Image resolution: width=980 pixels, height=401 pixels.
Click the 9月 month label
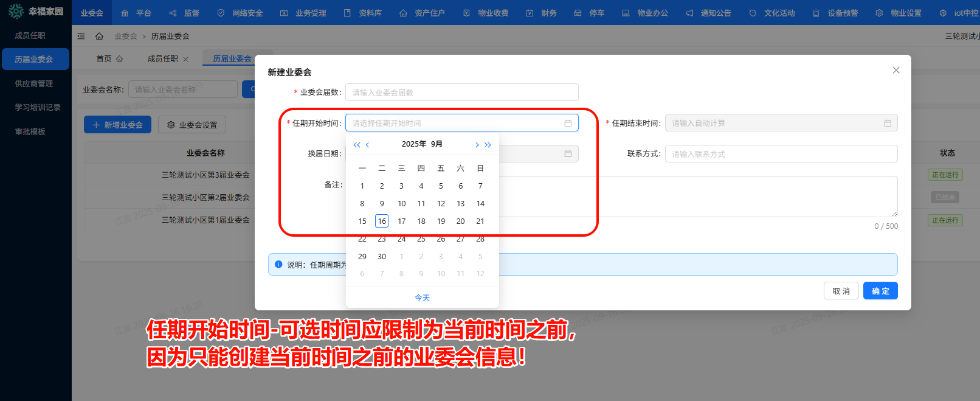coord(437,144)
